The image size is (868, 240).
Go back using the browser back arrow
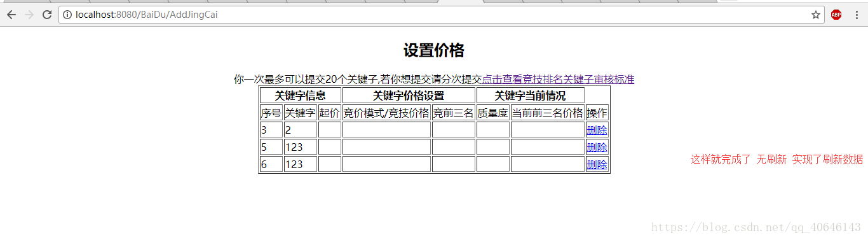tap(11, 15)
